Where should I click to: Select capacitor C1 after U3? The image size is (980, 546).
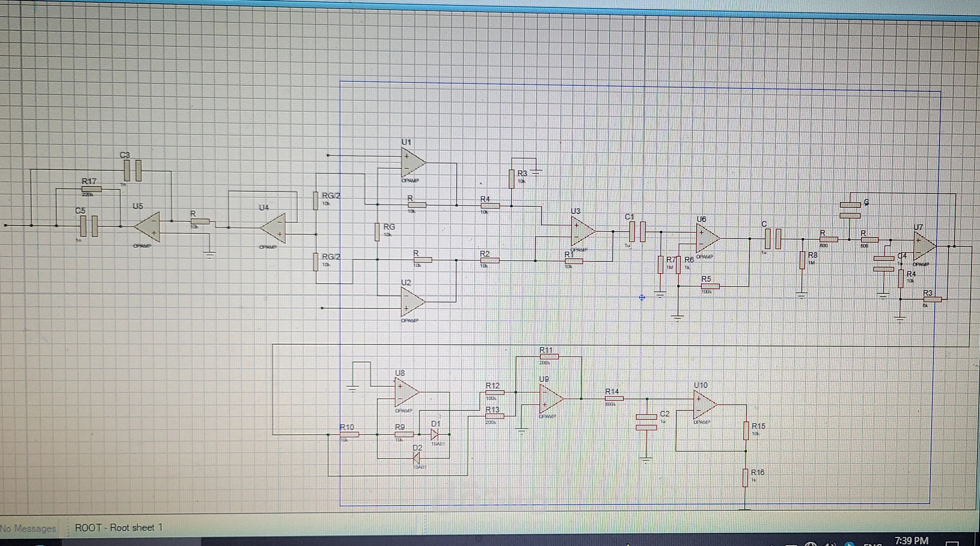(x=637, y=232)
